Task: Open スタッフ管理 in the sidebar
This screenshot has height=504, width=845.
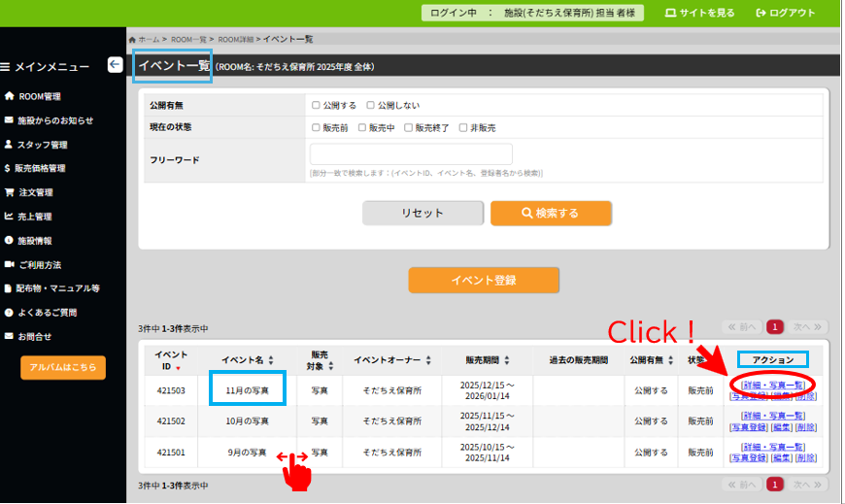Action: [42, 145]
